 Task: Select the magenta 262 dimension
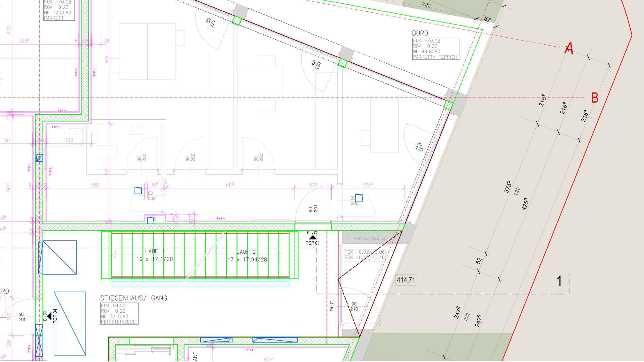pos(95,185)
